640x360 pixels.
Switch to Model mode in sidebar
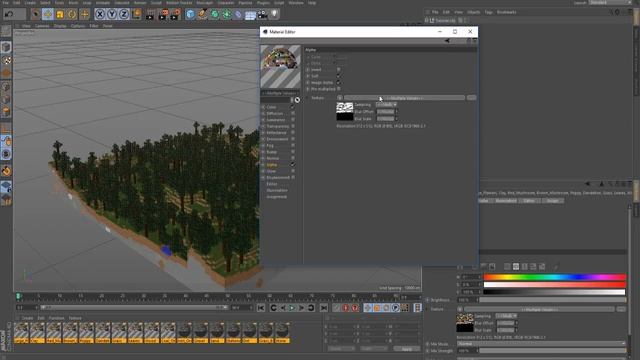(6, 47)
